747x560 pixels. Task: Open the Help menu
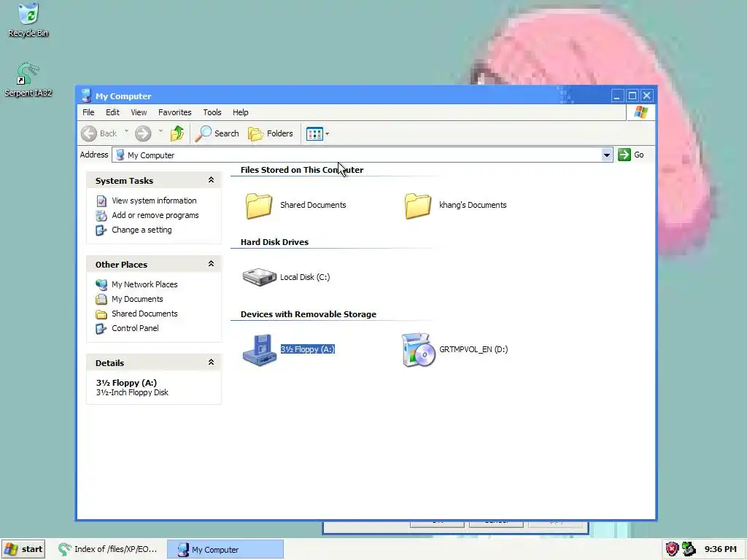tap(240, 112)
